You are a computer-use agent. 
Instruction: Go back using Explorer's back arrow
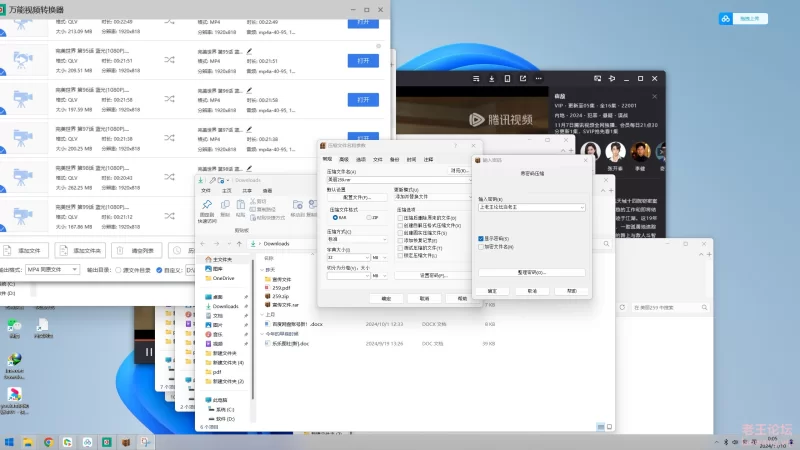(203, 244)
